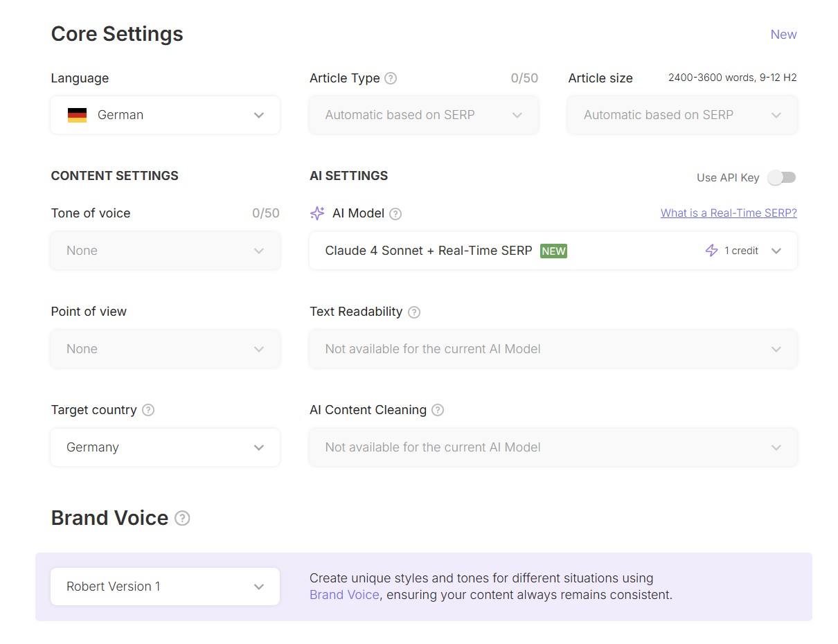838x644 pixels.
Task: Click the lightning credit icon
Action: click(711, 251)
